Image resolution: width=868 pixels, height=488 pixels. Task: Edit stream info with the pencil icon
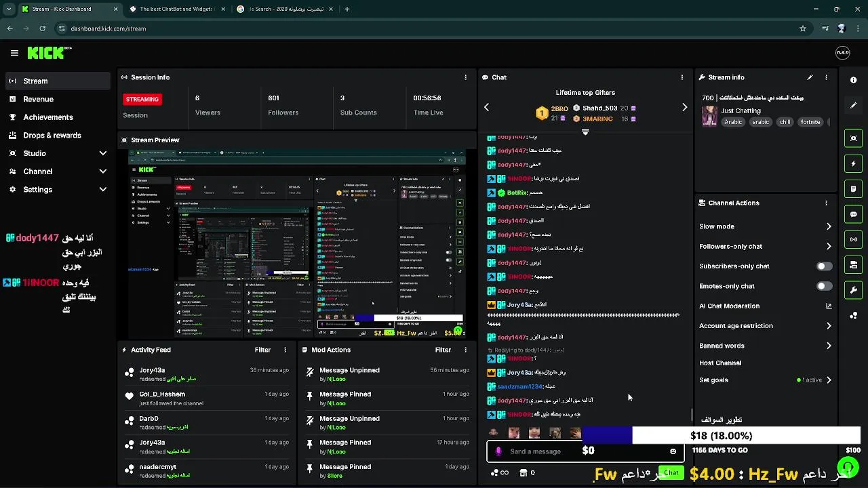[x=810, y=77]
